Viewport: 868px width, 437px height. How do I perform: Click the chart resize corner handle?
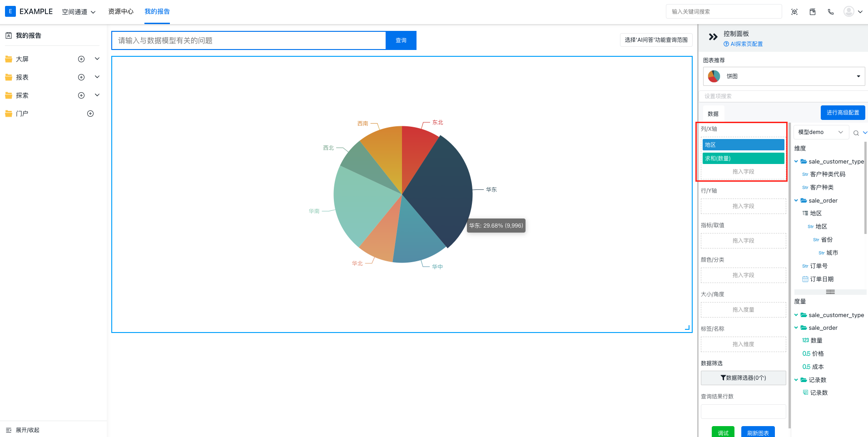[687, 328]
